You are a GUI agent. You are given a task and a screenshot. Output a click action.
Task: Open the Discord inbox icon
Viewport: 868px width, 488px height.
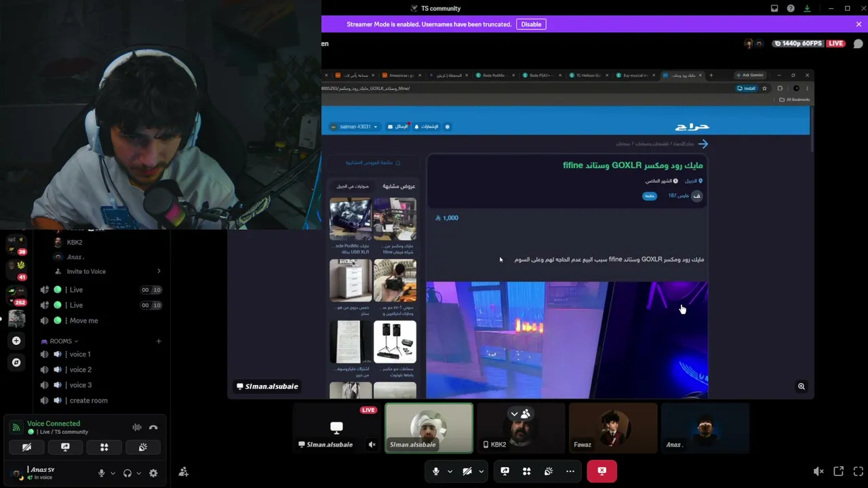click(774, 8)
